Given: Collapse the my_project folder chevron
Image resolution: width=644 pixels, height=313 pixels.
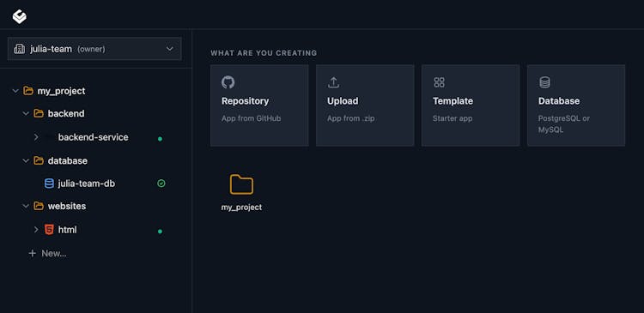Looking at the screenshot, I should pos(15,91).
